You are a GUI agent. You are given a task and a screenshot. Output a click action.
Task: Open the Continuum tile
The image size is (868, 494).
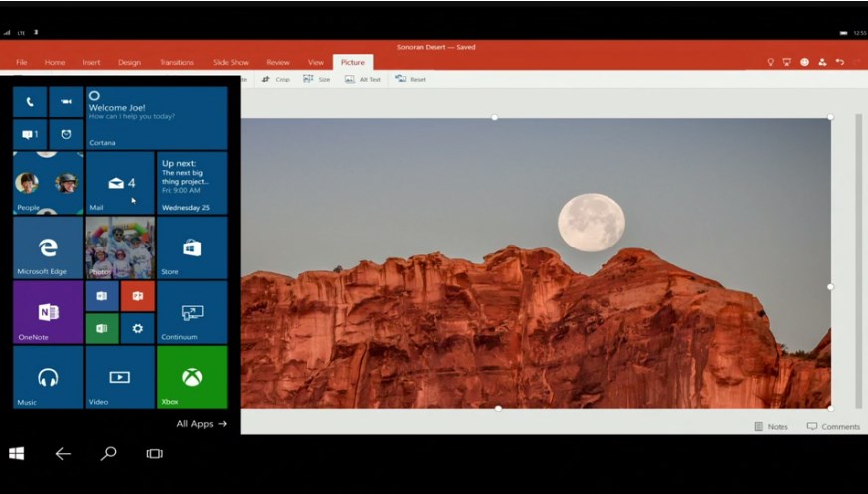tap(192, 312)
